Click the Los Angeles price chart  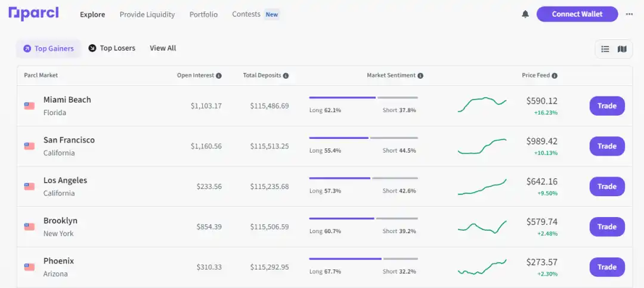click(482, 187)
